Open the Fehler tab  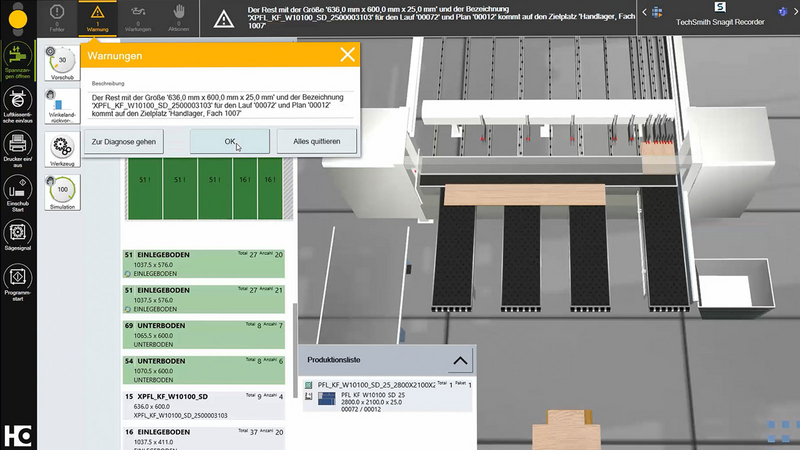[56, 17]
